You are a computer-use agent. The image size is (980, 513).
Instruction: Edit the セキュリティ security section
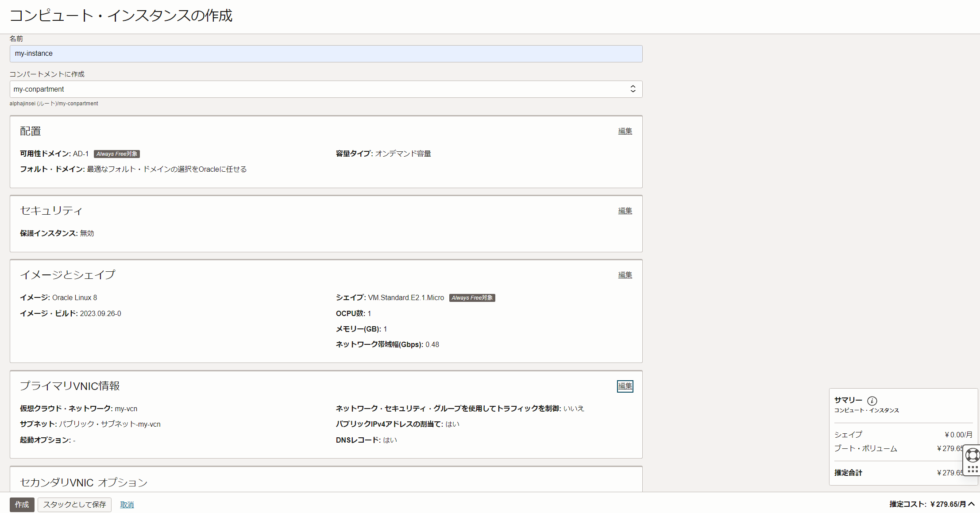[625, 211]
